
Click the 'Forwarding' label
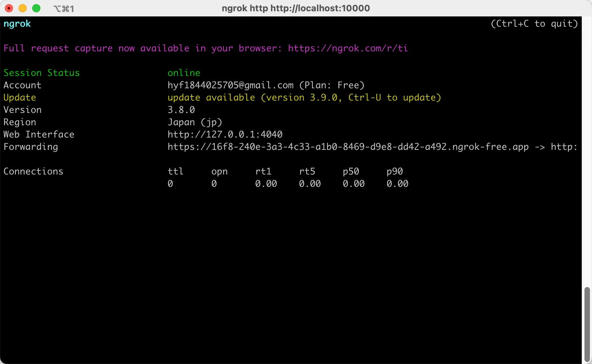[30, 147]
